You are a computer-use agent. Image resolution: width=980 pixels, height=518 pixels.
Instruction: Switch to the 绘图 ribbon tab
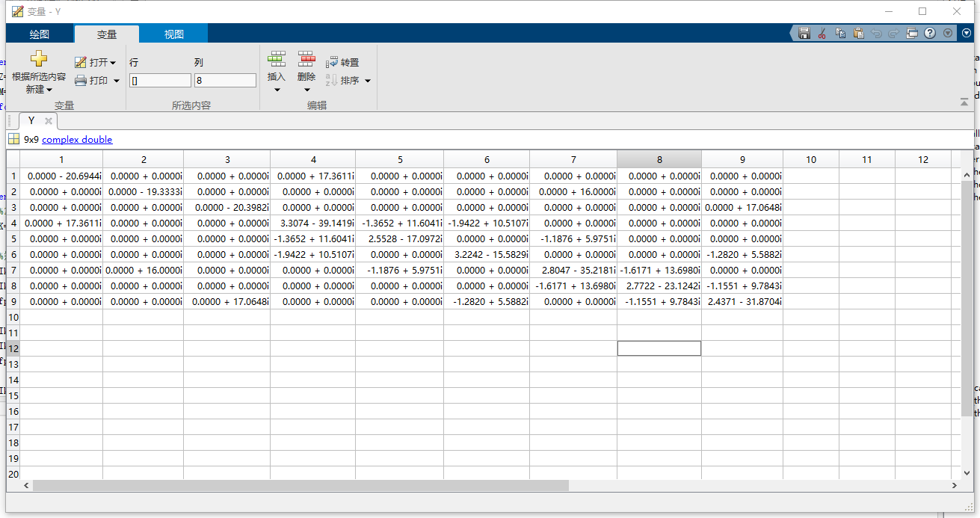coord(40,34)
